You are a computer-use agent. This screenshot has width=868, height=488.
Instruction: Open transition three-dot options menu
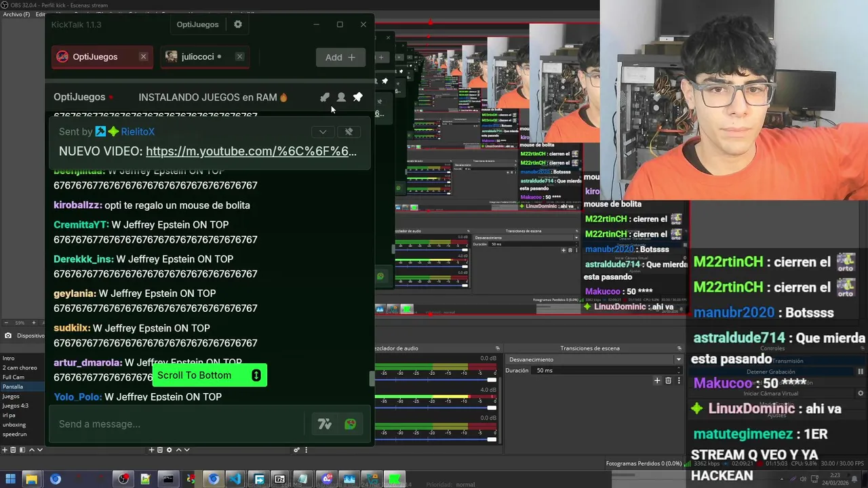678,381
